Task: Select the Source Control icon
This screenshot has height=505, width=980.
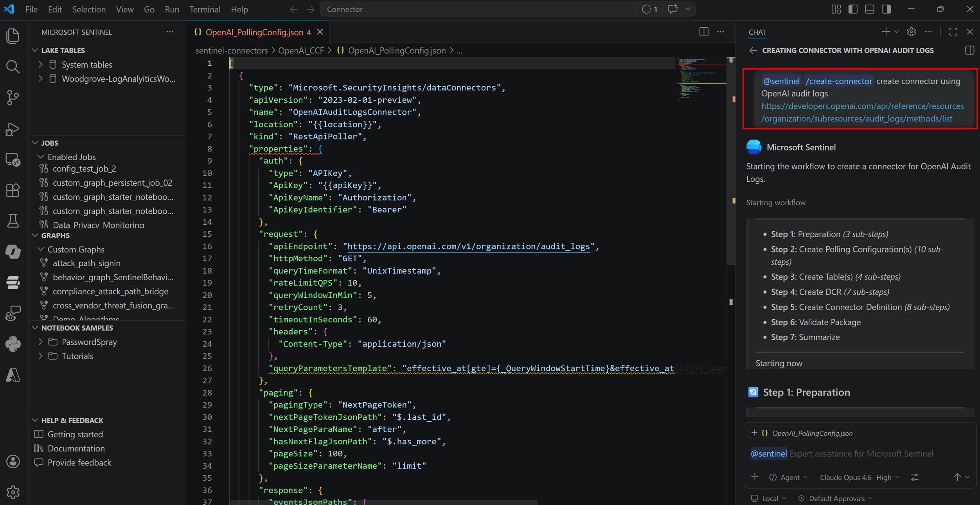Action: pos(13,97)
